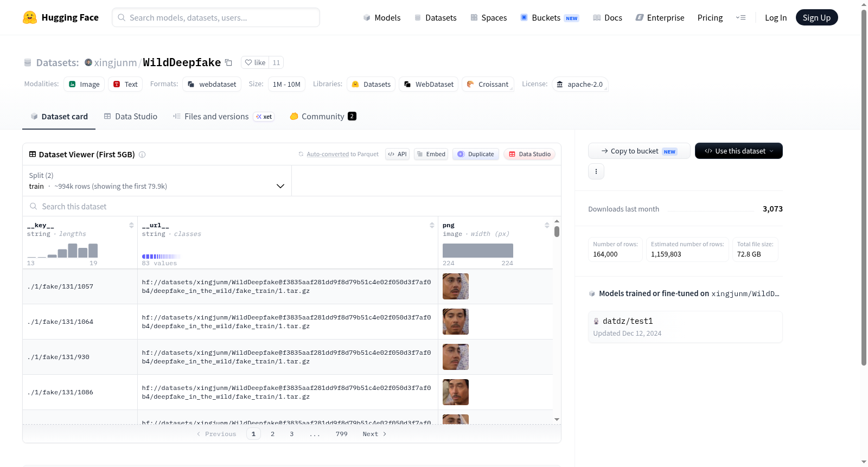Select the apache-2.0 license tag
The image size is (868, 467).
tap(580, 84)
